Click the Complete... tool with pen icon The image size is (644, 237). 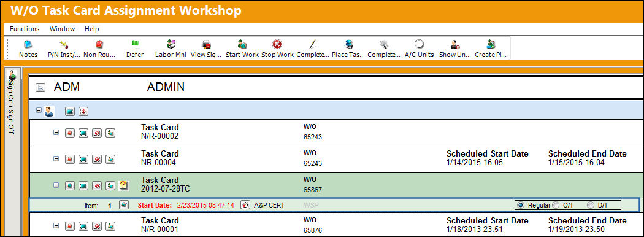[313, 49]
